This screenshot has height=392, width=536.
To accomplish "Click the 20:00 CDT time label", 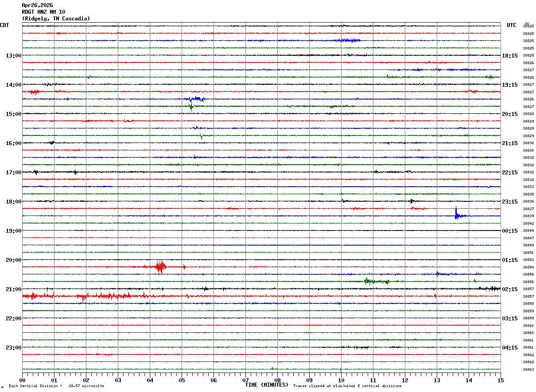I will pyautogui.click(x=14, y=260).
